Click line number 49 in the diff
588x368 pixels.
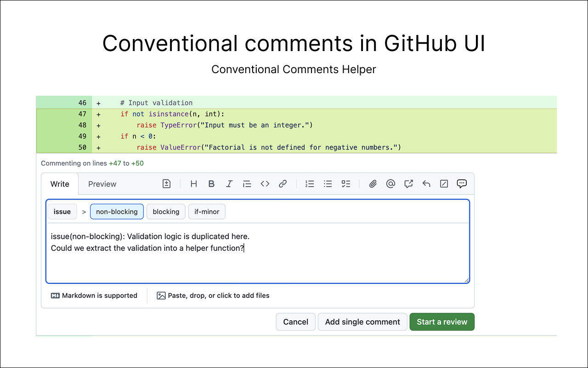pos(82,136)
